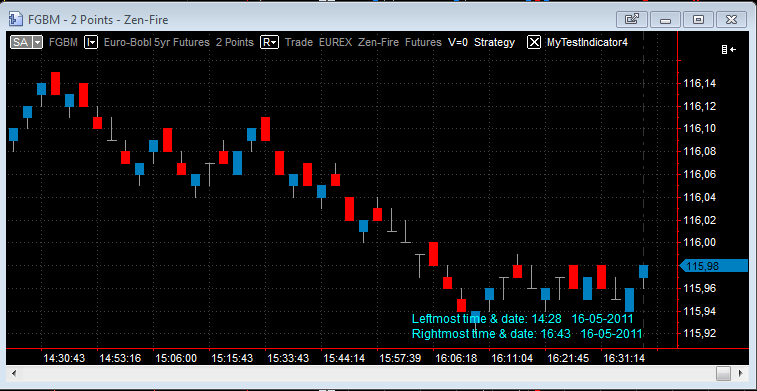Click the 14:30:43 time axis label
This screenshot has height=391, width=757.
(64, 358)
